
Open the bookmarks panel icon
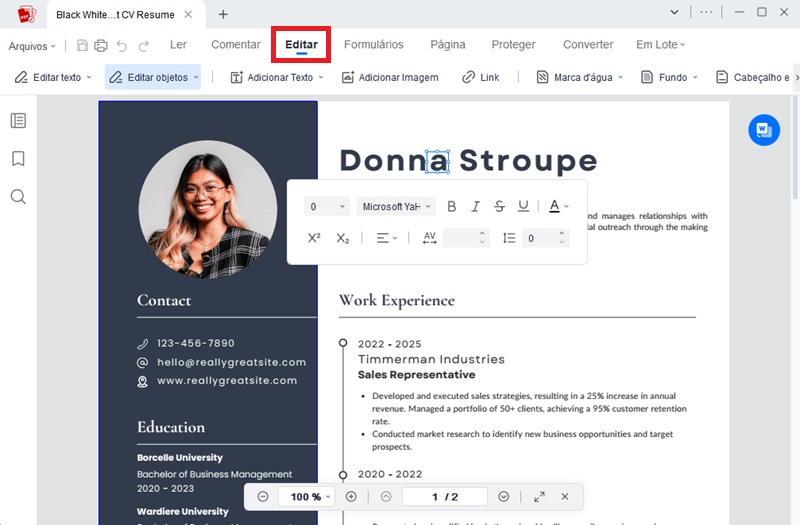[18, 159]
